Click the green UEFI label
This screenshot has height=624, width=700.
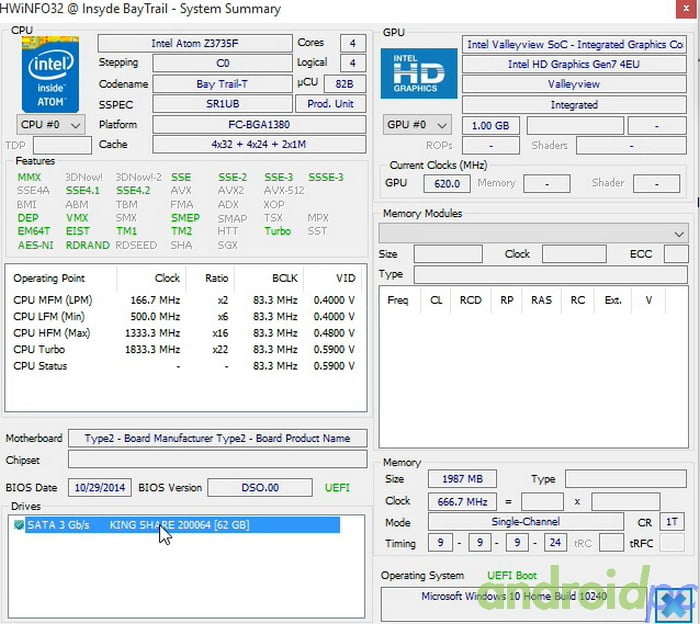(x=337, y=488)
